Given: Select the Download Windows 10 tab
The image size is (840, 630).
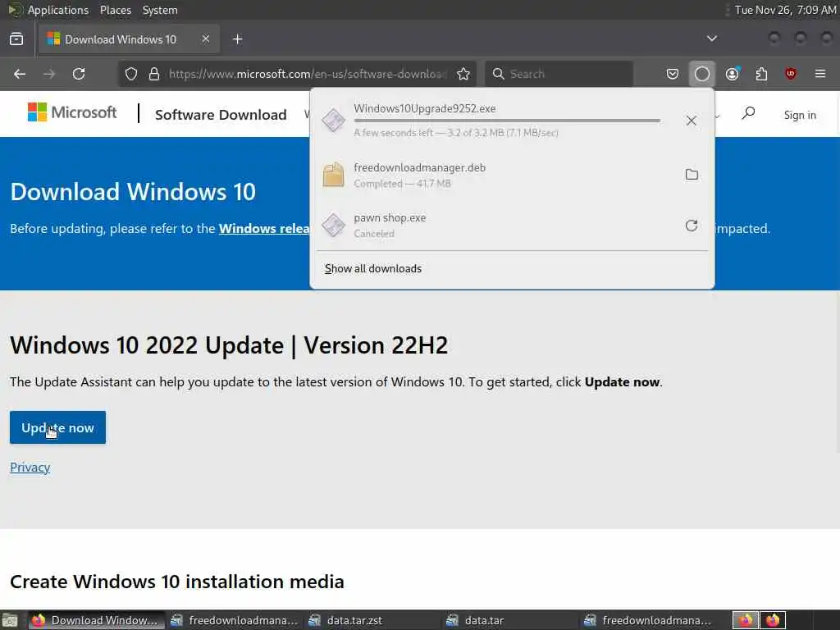Looking at the screenshot, I should [129, 39].
